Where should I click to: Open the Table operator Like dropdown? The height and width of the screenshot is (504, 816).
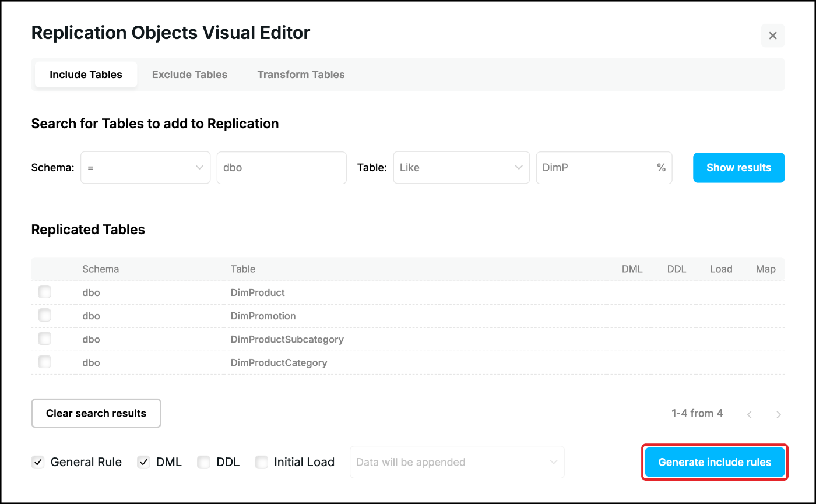click(x=461, y=168)
